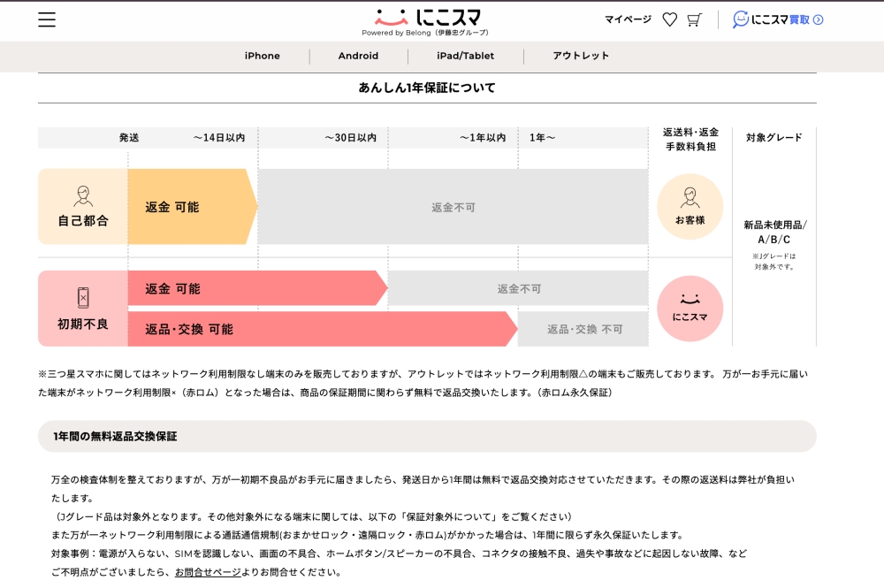
Task: Click the red 返品・交換 可能 bar
Action: tap(318, 329)
